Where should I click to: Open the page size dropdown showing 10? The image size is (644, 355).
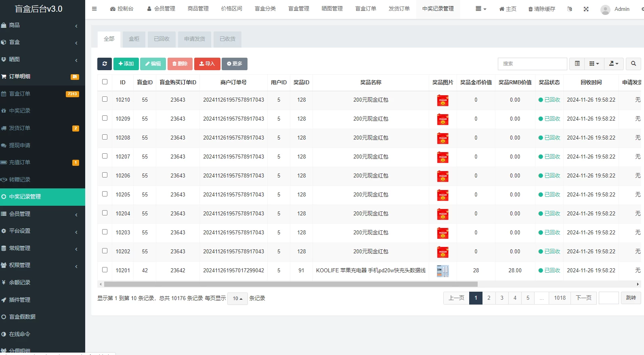click(237, 299)
